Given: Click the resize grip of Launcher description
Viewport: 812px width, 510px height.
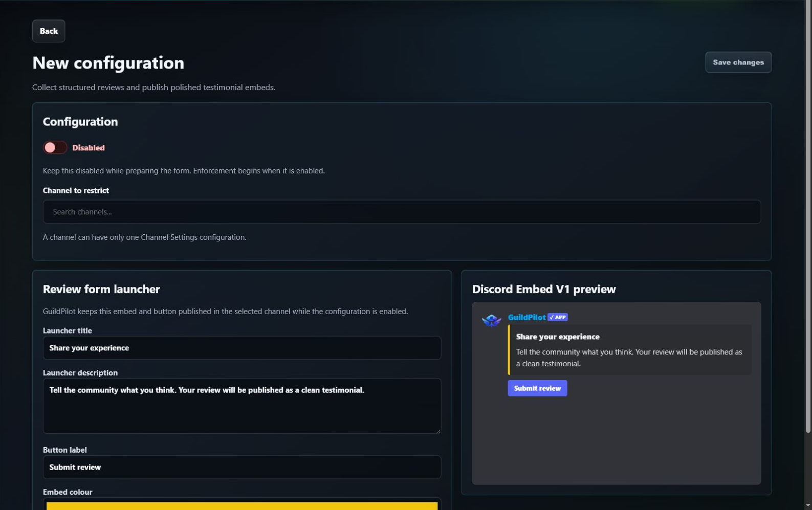Looking at the screenshot, I should 438,431.
